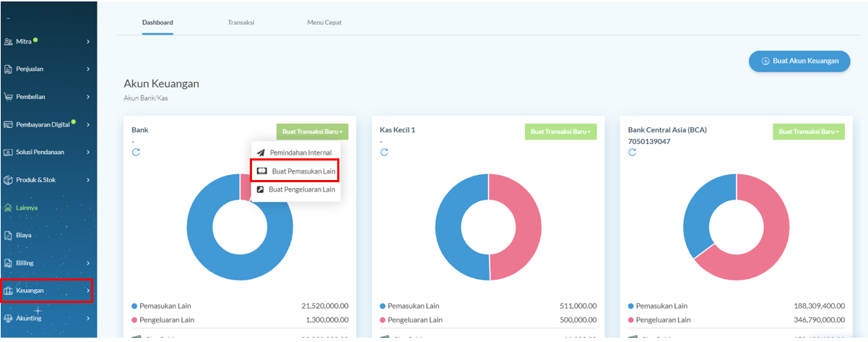Click the Solusi Pendanaan money icon
Image resolution: width=868 pixels, height=342 pixels.
[9, 153]
